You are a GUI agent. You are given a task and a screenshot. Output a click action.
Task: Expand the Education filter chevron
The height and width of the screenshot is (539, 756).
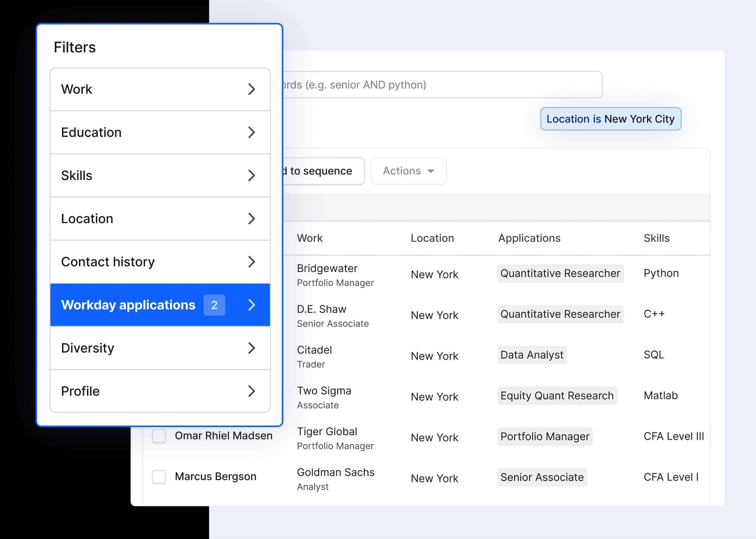(251, 132)
